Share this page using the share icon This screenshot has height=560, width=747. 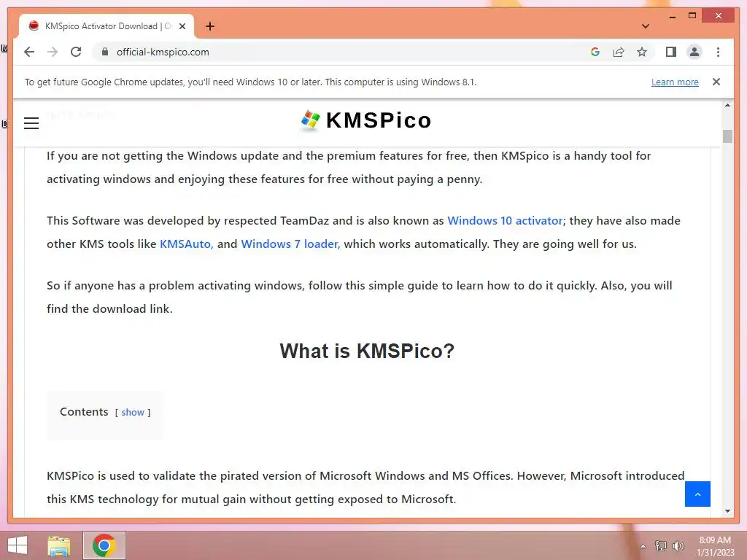619,52
